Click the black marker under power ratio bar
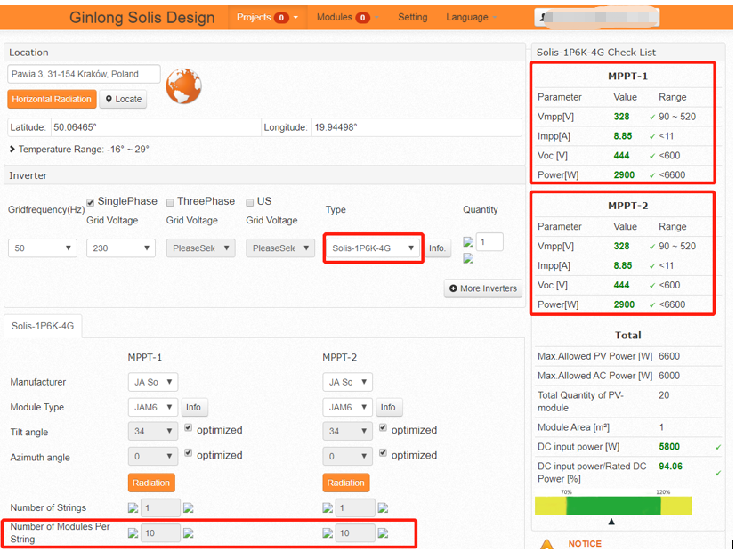 tap(611, 522)
